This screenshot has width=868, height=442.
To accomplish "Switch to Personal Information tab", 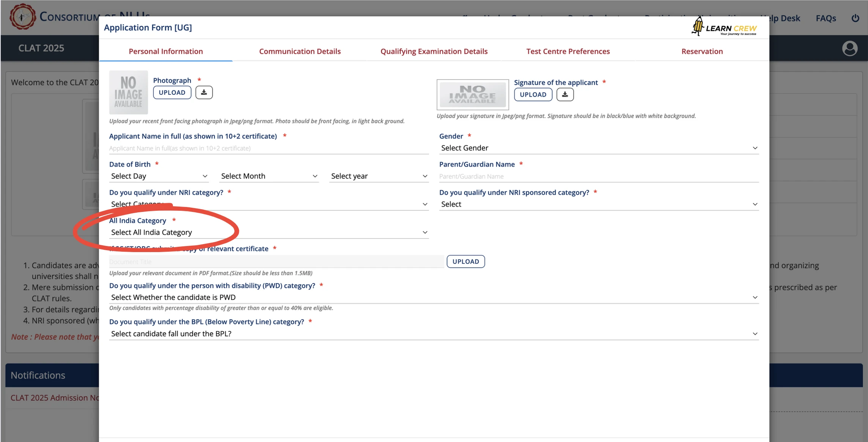I will (x=166, y=51).
